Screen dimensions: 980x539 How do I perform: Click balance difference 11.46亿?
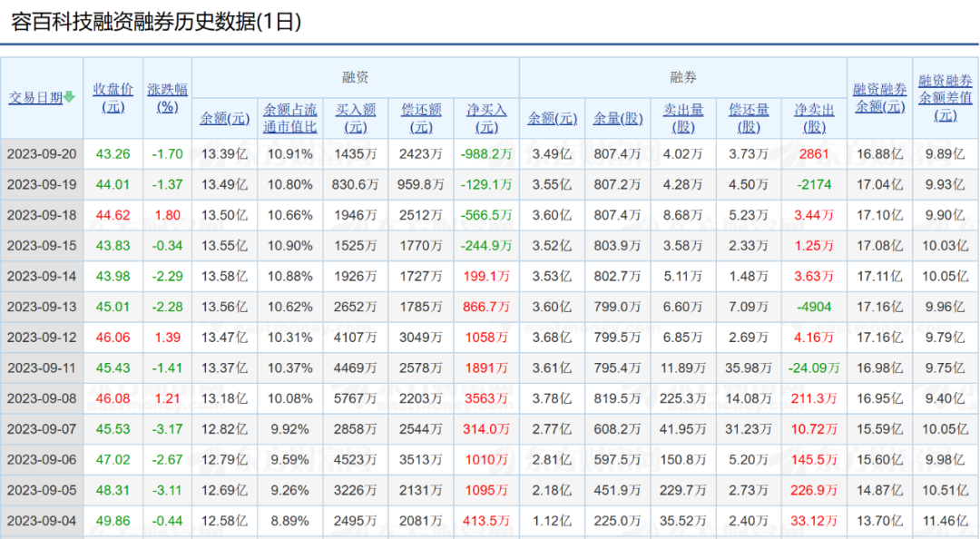point(946,521)
